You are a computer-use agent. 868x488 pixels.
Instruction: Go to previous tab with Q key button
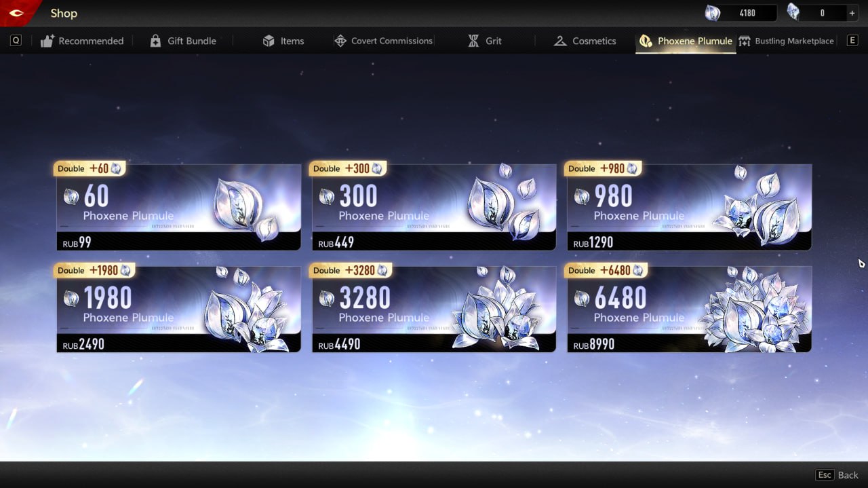pyautogui.click(x=16, y=41)
